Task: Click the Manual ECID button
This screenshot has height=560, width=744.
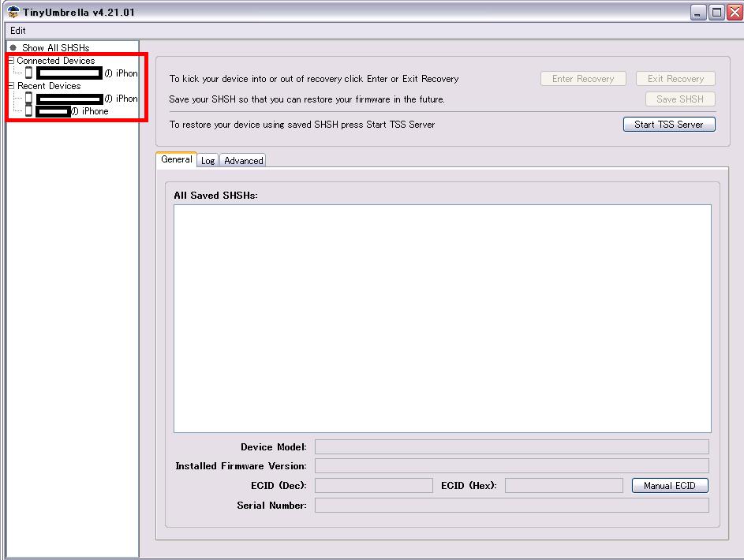Action: (x=670, y=486)
